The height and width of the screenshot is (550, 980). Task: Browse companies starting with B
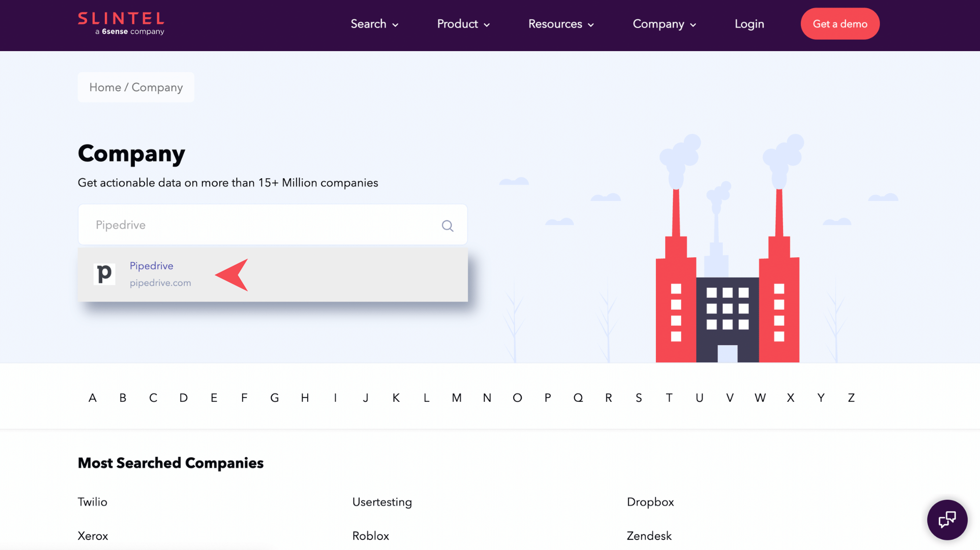click(123, 398)
